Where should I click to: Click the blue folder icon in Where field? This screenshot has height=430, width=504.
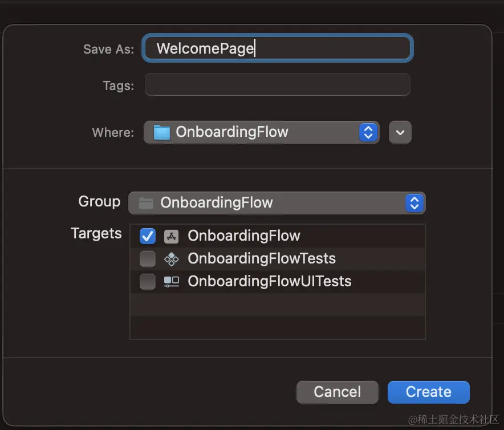(x=162, y=132)
